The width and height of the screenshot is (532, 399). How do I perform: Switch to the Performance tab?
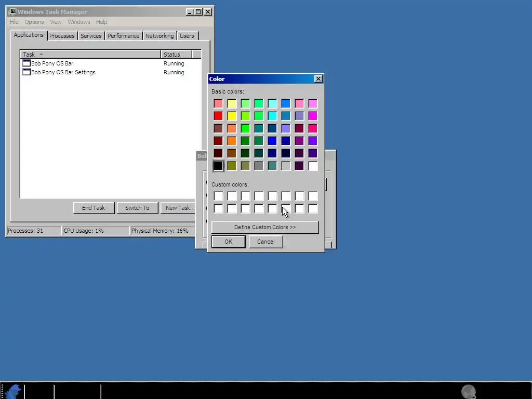(123, 36)
